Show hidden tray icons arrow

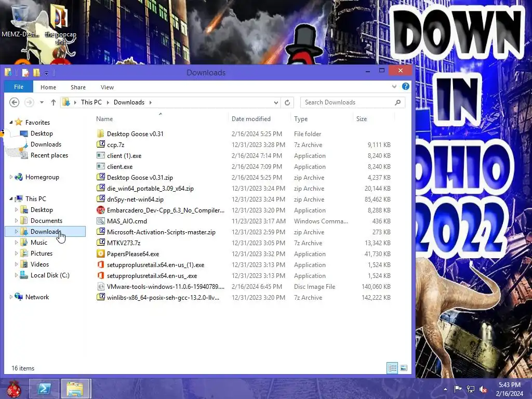pyautogui.click(x=445, y=389)
